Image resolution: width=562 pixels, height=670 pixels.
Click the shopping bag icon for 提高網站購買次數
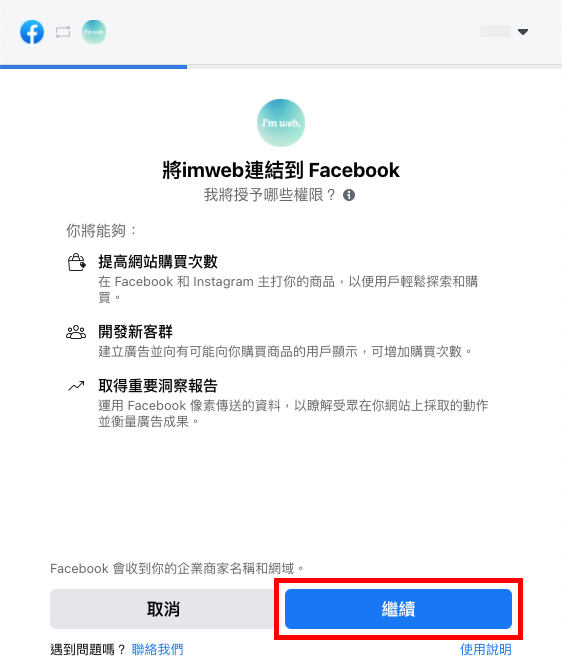pyautogui.click(x=77, y=262)
